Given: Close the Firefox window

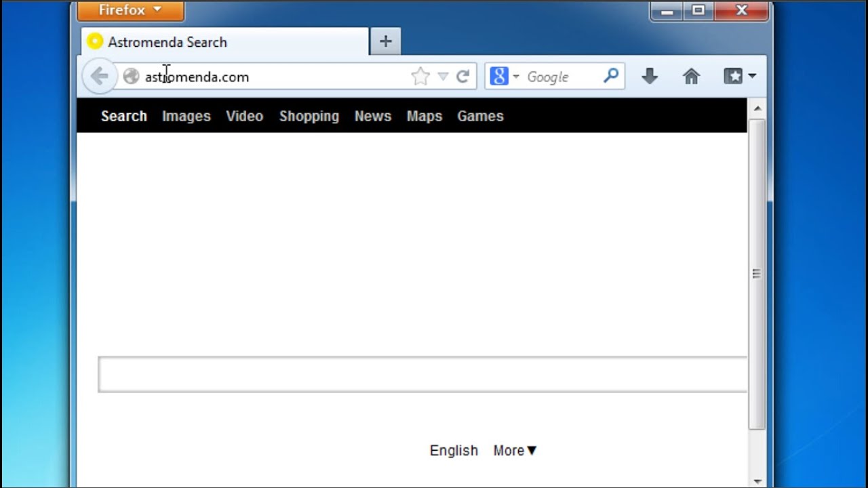Looking at the screenshot, I should coord(741,10).
